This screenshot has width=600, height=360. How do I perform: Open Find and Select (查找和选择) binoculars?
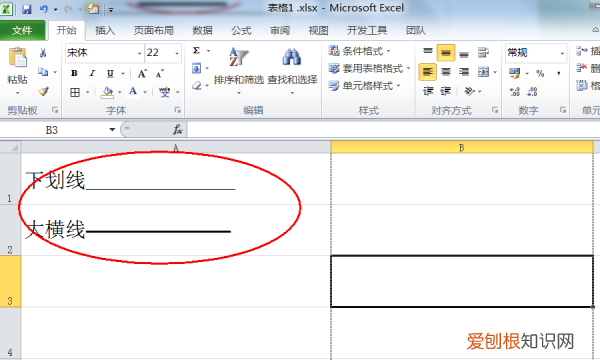click(x=292, y=70)
